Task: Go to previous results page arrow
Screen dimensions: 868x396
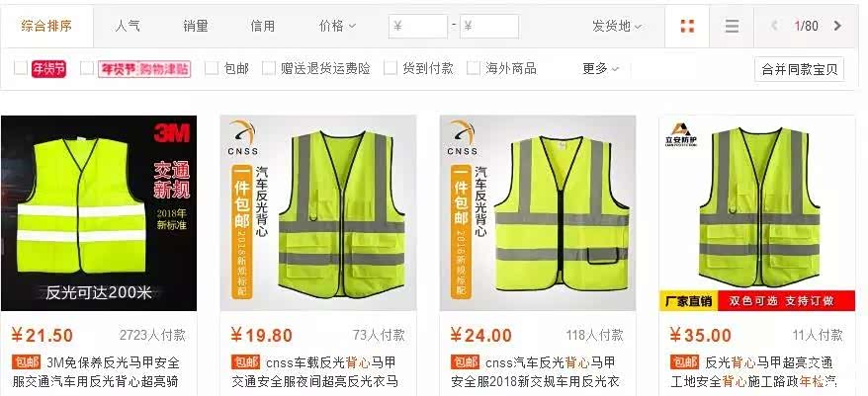Action: click(x=774, y=26)
